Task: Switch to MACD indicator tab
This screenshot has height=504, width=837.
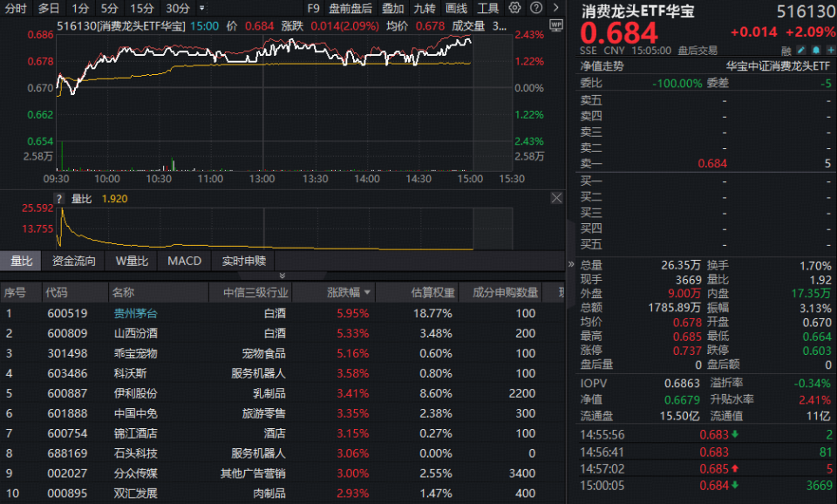Action: pos(185,261)
